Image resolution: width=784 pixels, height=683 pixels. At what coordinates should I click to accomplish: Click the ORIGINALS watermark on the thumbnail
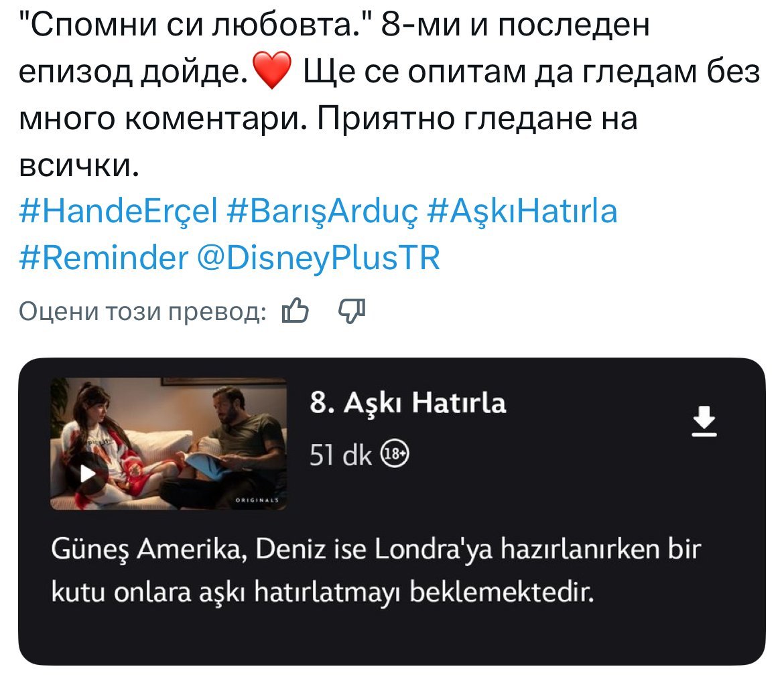click(x=257, y=500)
